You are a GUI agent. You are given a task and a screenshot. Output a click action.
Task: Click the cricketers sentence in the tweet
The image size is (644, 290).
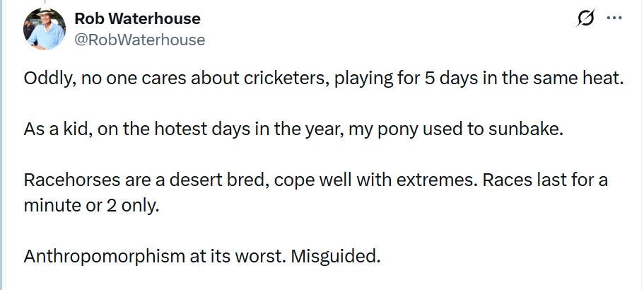324,79
